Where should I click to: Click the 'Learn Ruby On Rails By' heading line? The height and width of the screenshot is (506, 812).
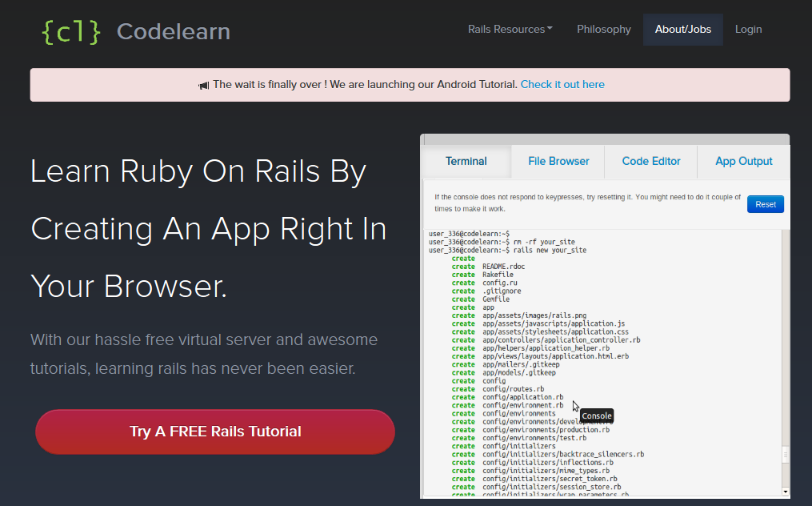click(198, 171)
